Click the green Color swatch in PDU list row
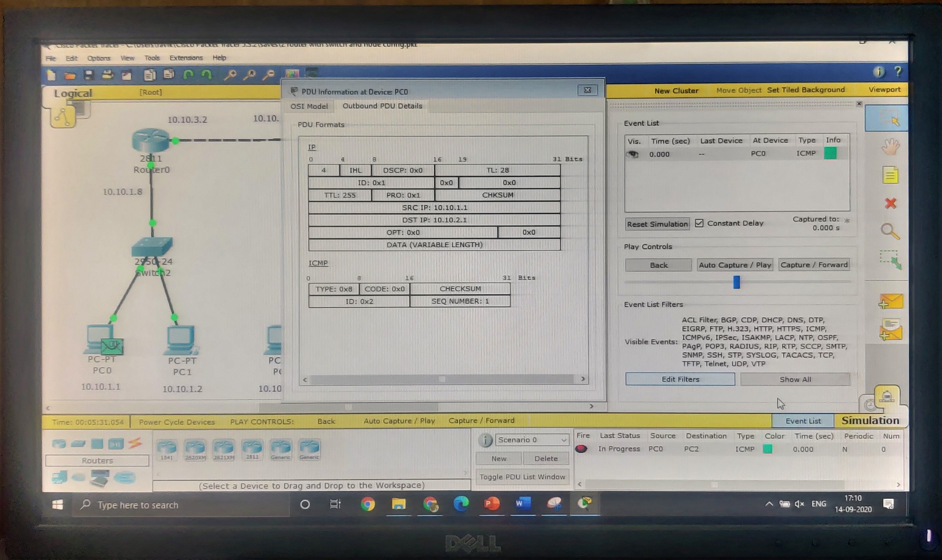The image size is (942, 560). click(767, 449)
